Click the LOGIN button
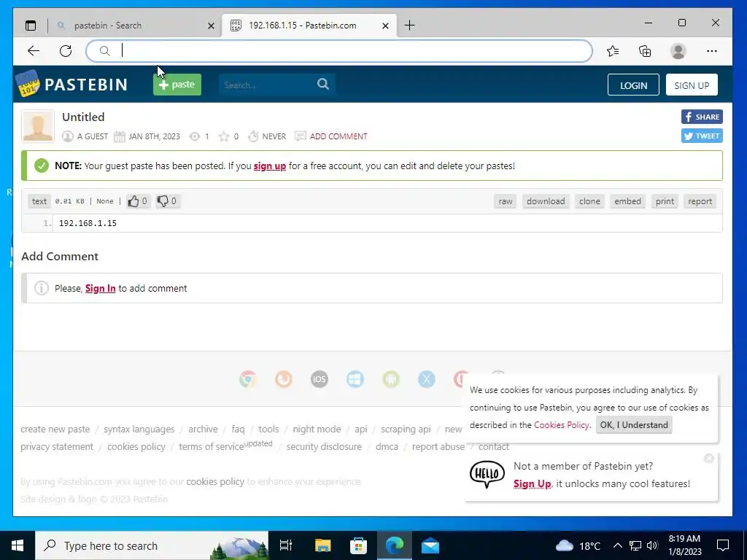The width and height of the screenshot is (747, 560). (633, 85)
